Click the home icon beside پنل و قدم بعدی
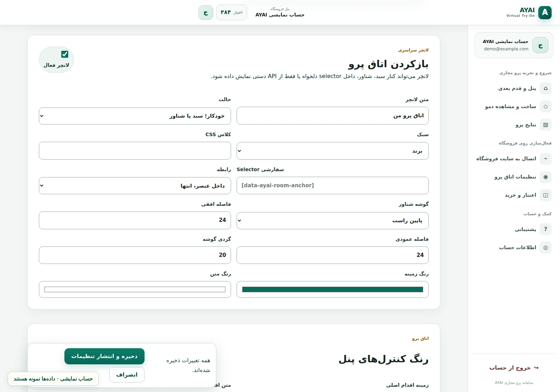 coord(545,88)
